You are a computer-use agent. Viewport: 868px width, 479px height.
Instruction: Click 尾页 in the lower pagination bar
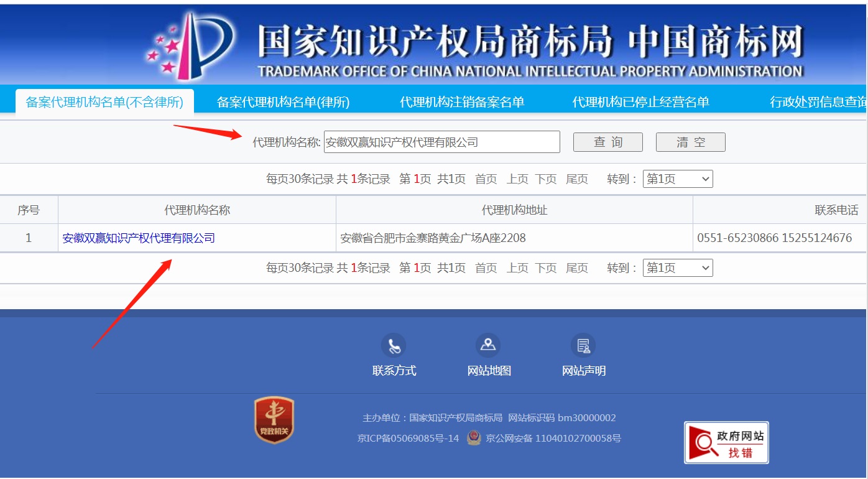point(577,267)
